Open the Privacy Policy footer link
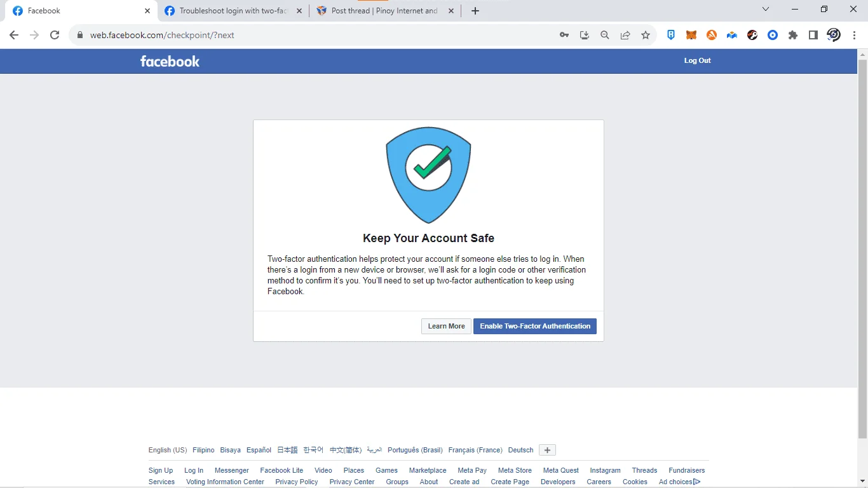The image size is (868, 488). pos(297,482)
